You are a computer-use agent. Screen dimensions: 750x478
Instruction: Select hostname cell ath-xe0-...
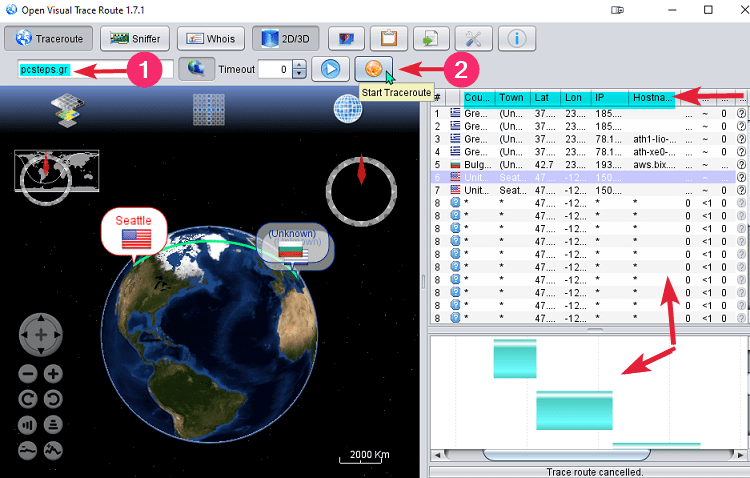pos(654,152)
